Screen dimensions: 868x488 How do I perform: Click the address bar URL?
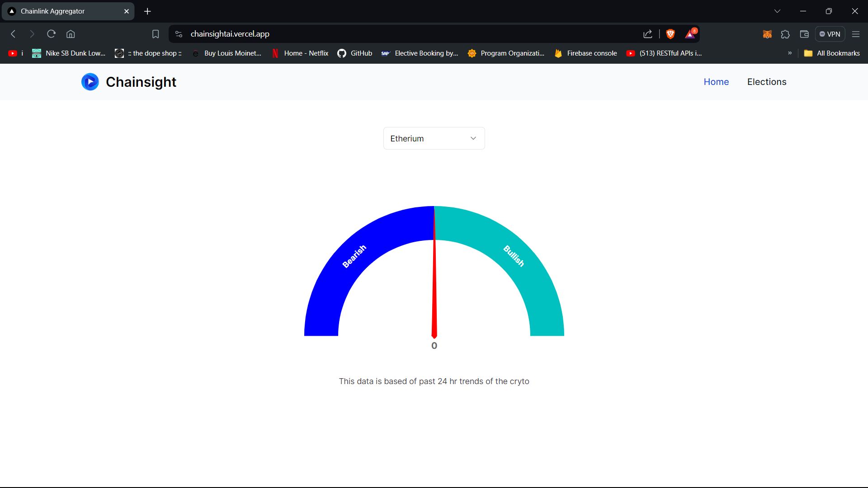tap(230, 34)
